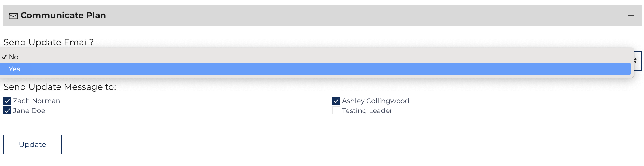The image size is (644, 166).
Task: Click the select box up-down arrows
Action: (635, 61)
